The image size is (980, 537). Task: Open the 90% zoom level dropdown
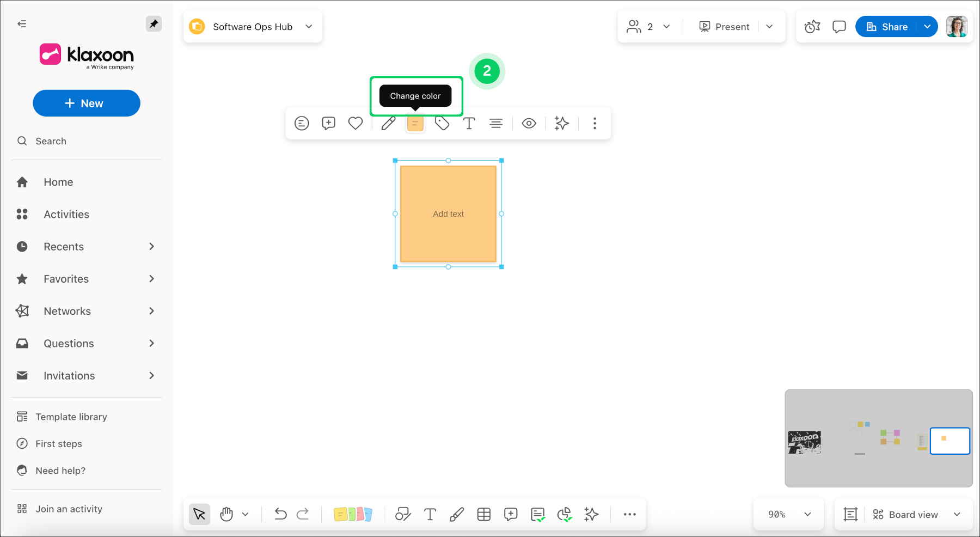click(789, 514)
